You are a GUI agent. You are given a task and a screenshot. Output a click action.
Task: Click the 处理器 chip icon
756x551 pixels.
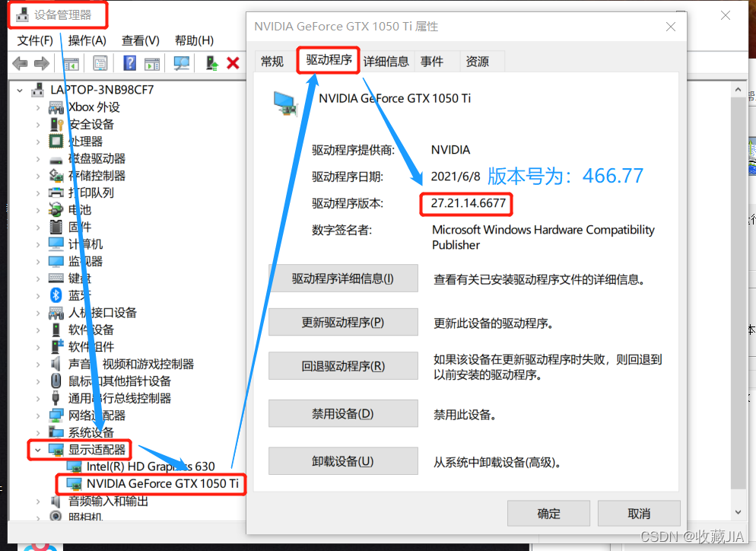click(56, 142)
